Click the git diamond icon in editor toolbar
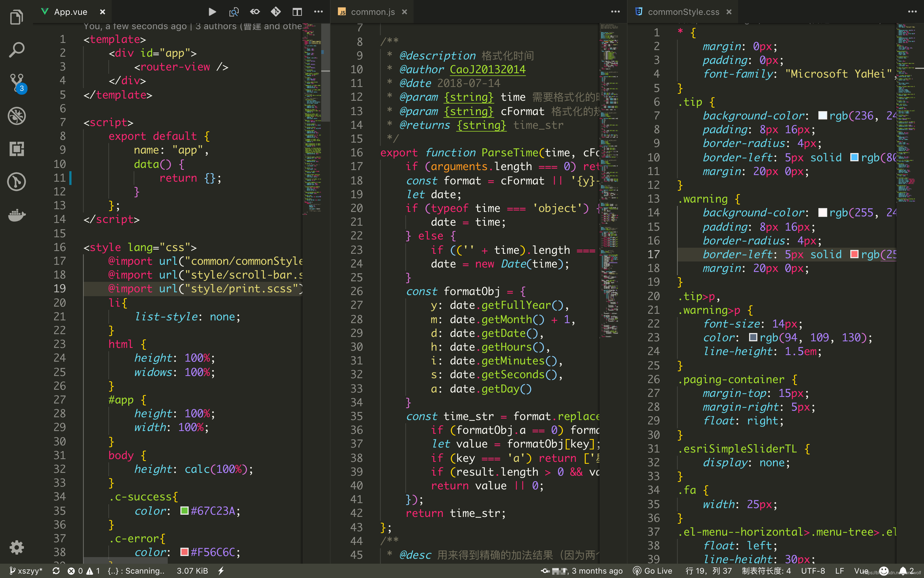Screen dimensions: 924x578 276,12
